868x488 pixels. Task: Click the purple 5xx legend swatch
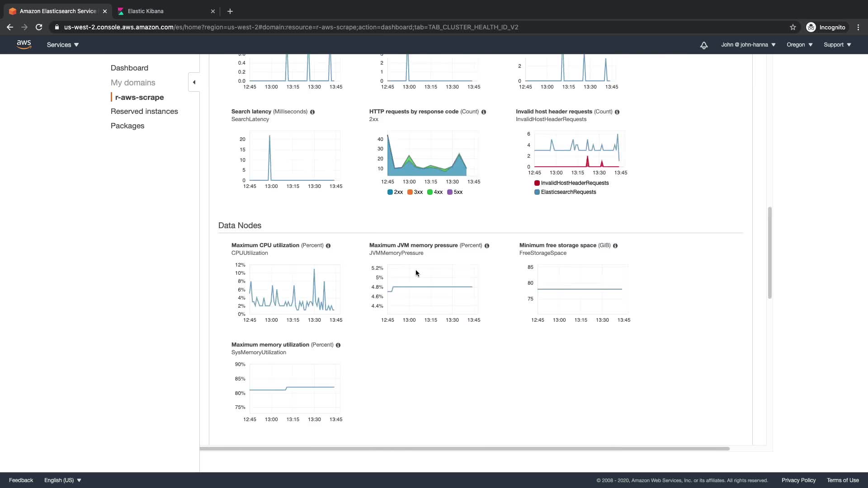[x=450, y=192]
